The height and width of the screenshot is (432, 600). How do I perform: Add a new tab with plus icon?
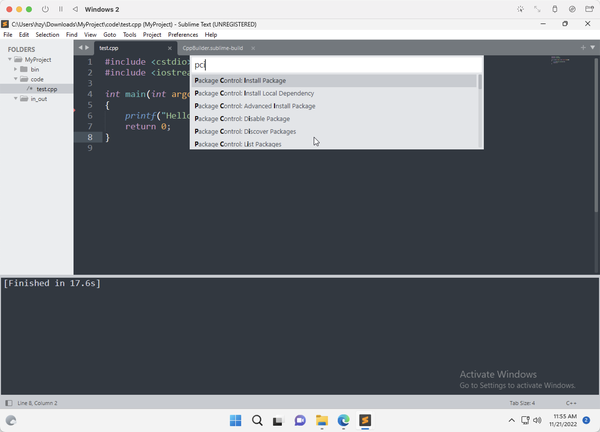point(583,47)
